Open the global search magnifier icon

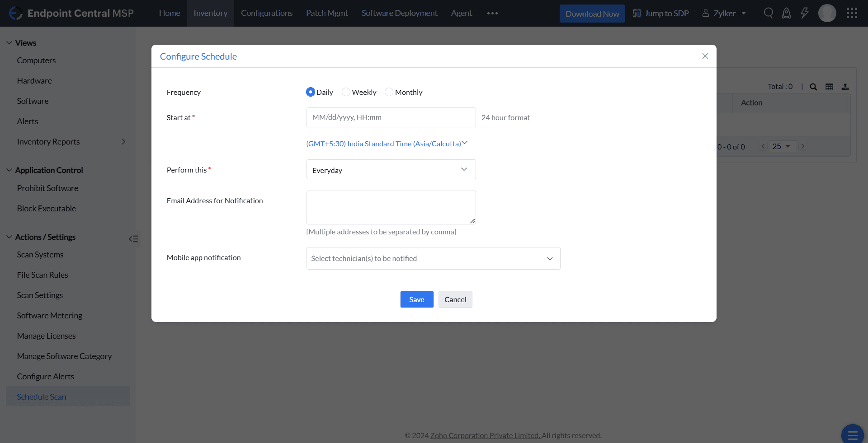click(768, 13)
